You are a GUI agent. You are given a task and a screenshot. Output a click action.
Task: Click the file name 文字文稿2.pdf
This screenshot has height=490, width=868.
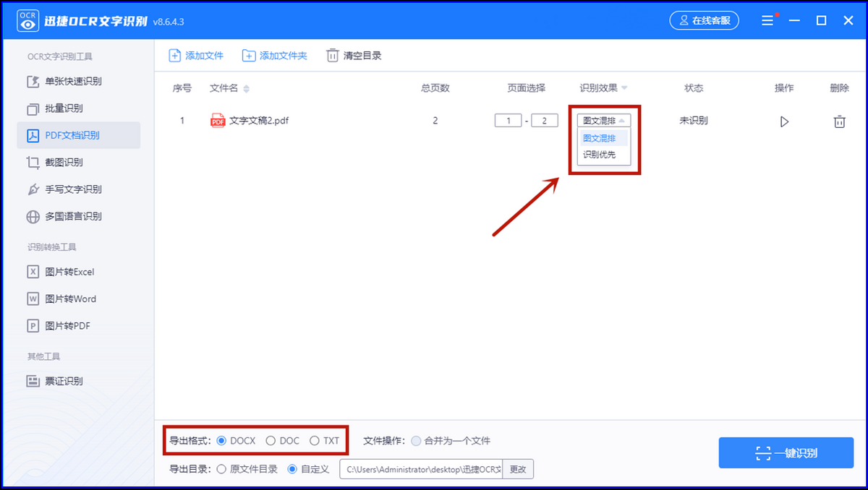point(259,121)
